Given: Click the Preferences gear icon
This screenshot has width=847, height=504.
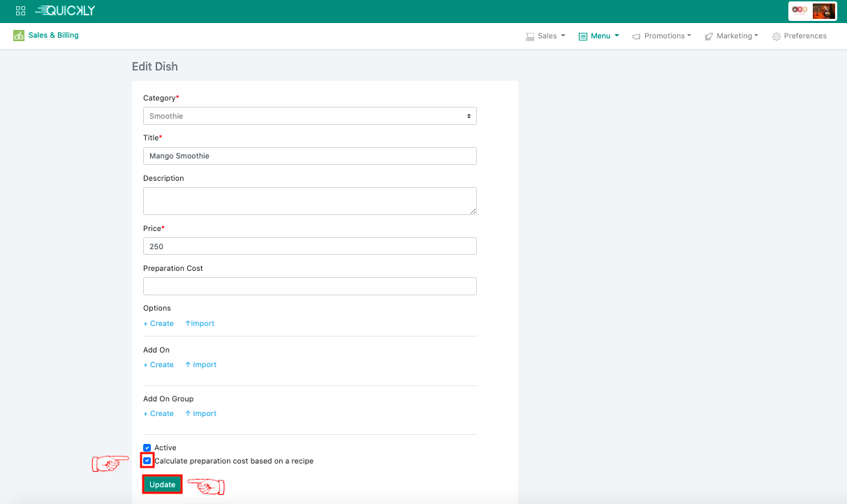Looking at the screenshot, I should pyautogui.click(x=776, y=36).
